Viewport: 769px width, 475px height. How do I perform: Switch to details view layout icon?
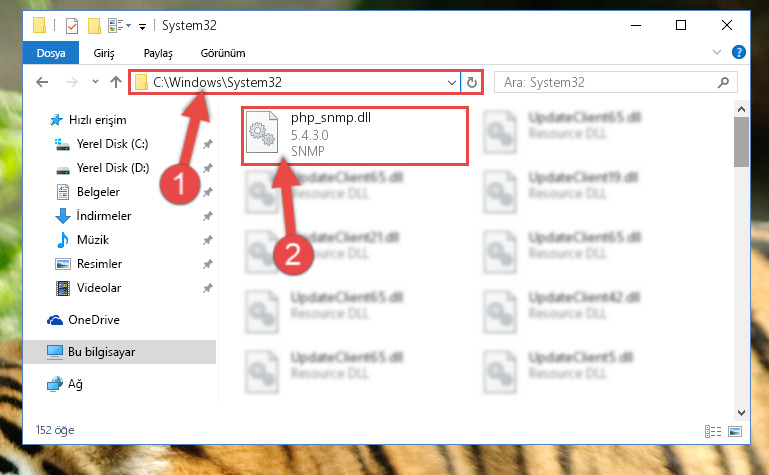713,431
